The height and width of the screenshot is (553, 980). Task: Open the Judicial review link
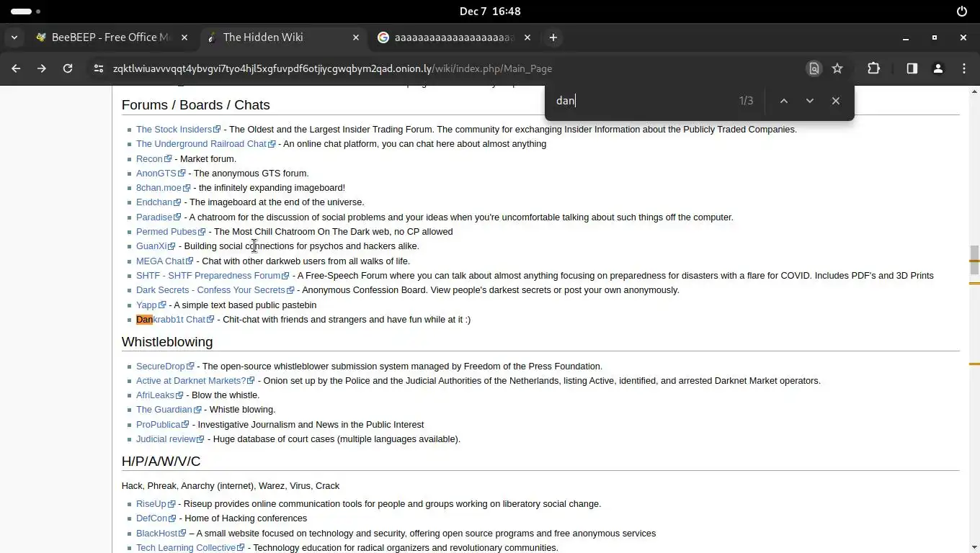(x=170, y=439)
